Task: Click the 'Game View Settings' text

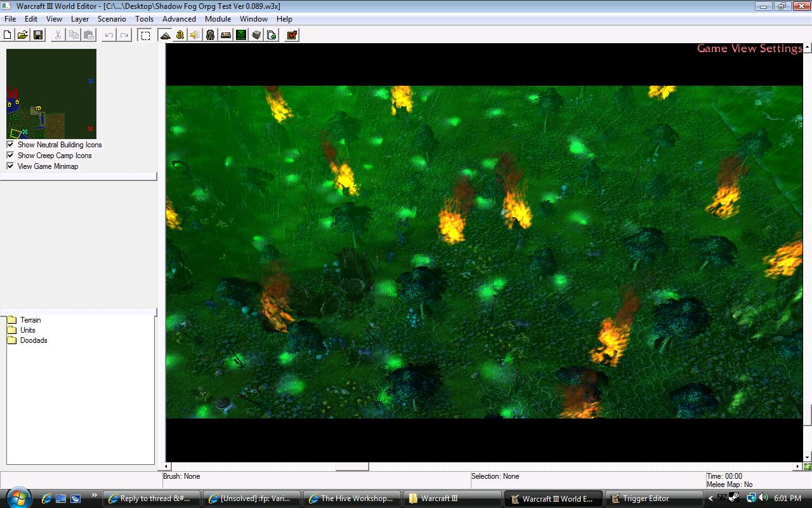Action: coord(749,48)
